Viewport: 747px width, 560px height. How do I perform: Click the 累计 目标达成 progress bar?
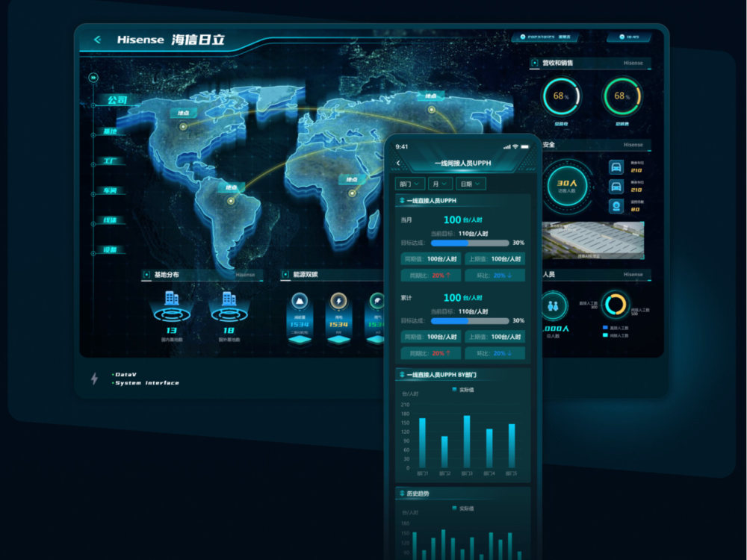tap(470, 321)
